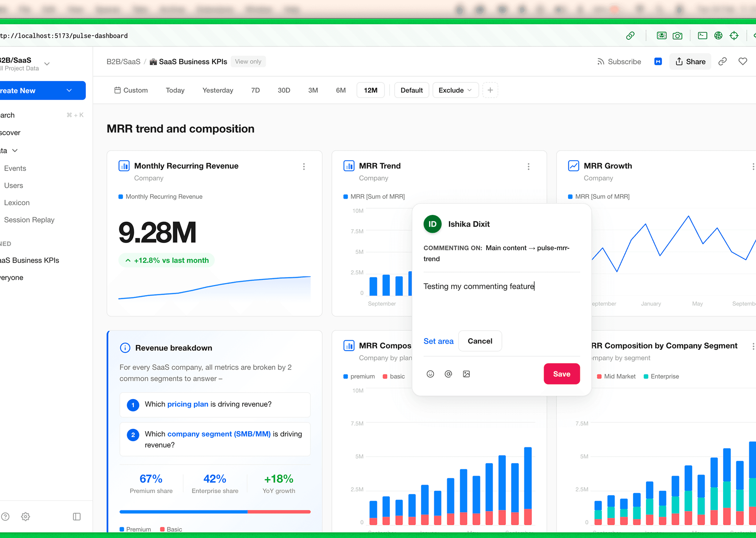Screen dimensions: 756x538
Task: Save the comment with the red Save button
Action: click(x=562, y=374)
